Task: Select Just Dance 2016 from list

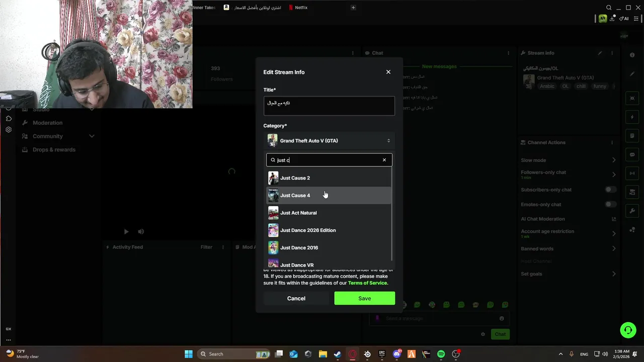Action: click(x=329, y=248)
